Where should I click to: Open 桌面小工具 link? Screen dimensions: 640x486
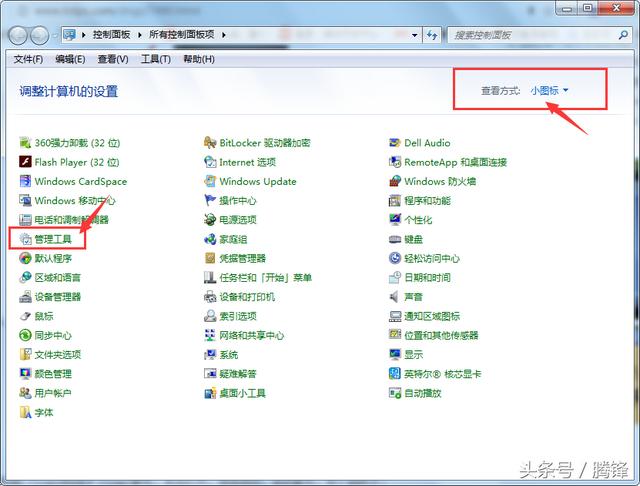pos(242,393)
